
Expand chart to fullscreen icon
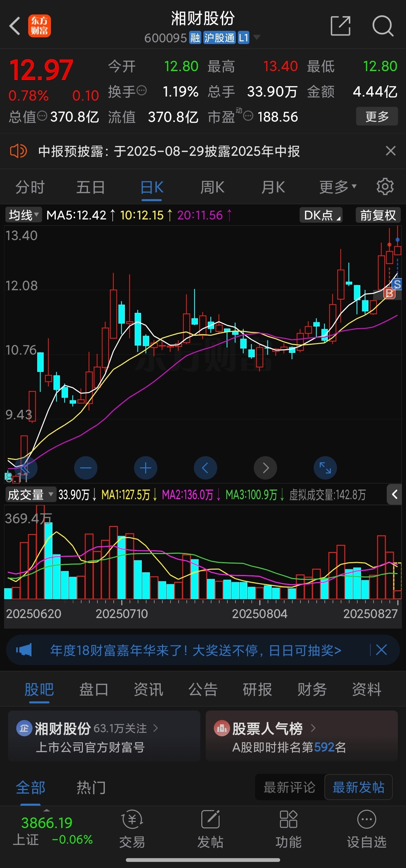pos(325,468)
